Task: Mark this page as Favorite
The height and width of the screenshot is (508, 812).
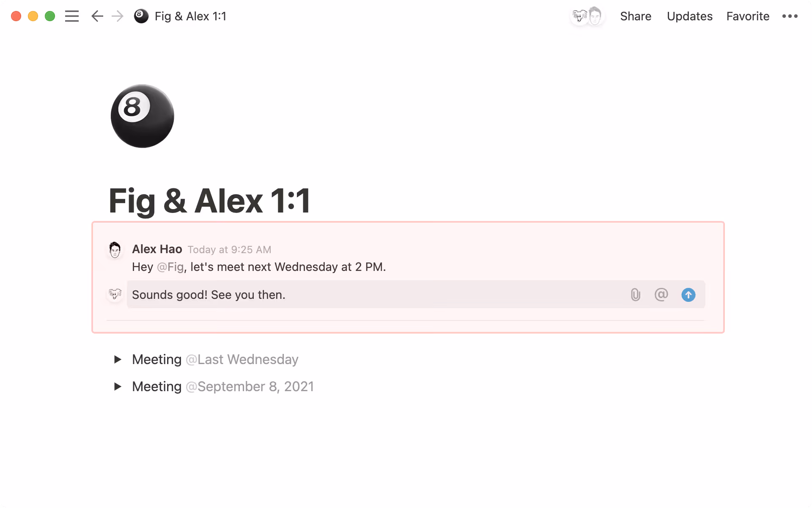Action: pyautogui.click(x=747, y=16)
